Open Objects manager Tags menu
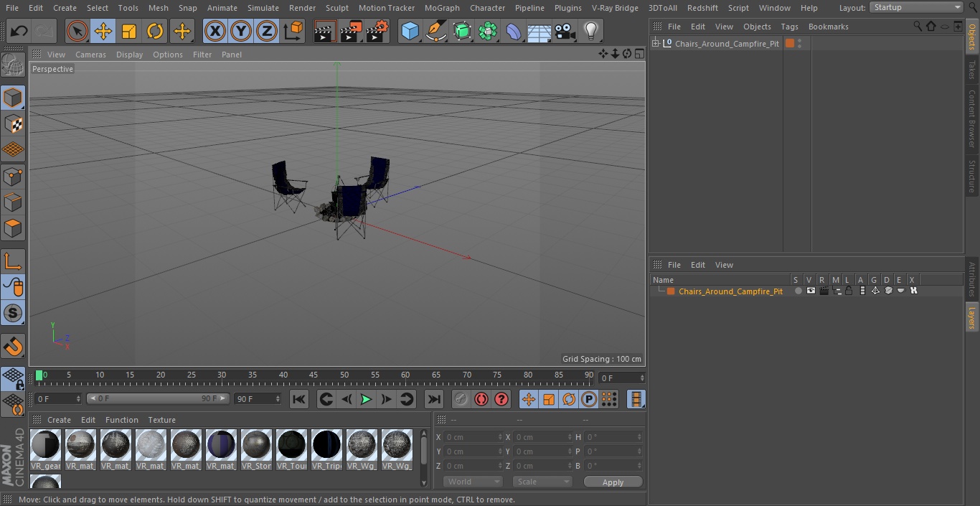980x506 pixels. tap(789, 27)
